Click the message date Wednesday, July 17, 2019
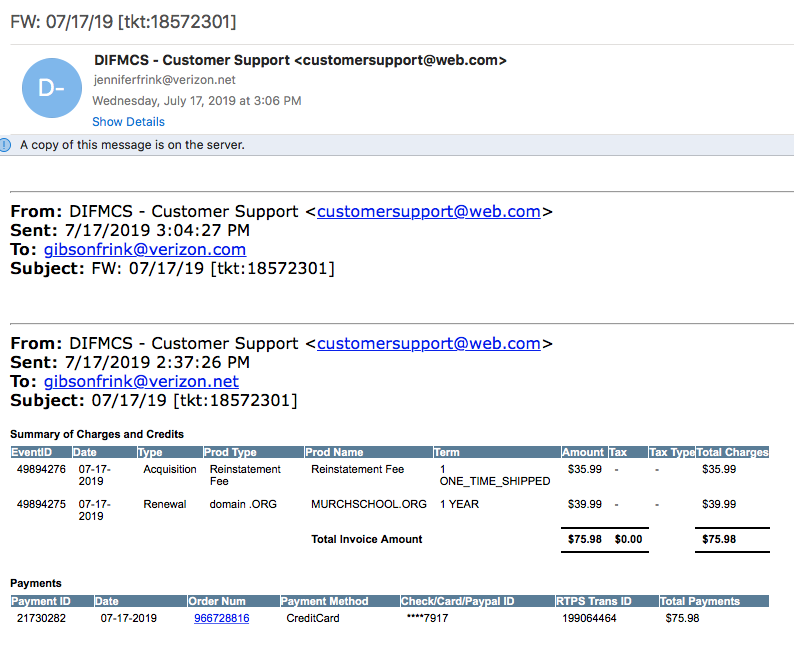Screen dimensions: 794x659 pyautogui.click(x=196, y=101)
